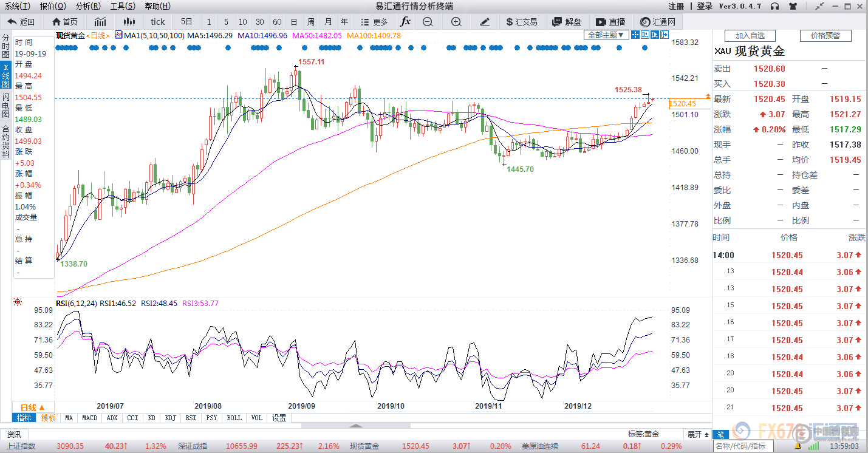Go to 首页 home in toolbar
The height and width of the screenshot is (453, 868).
65,21
